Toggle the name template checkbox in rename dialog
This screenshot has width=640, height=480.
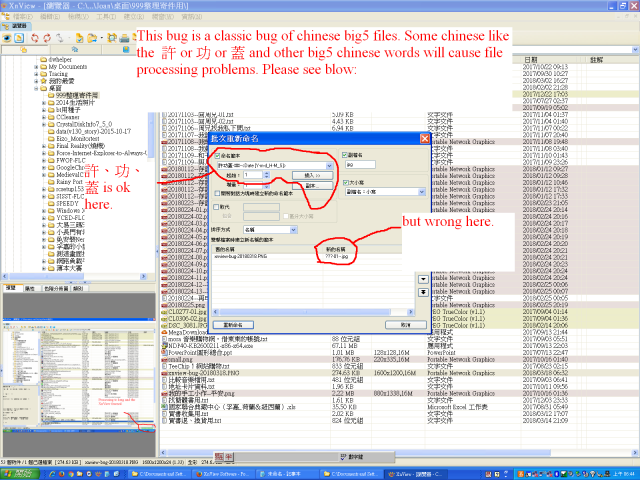click(x=218, y=156)
